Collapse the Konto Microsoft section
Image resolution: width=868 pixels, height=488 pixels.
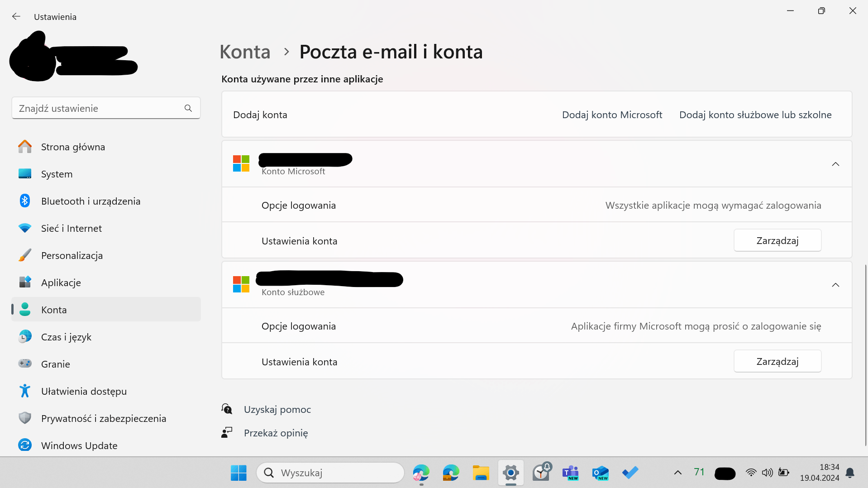[835, 164]
